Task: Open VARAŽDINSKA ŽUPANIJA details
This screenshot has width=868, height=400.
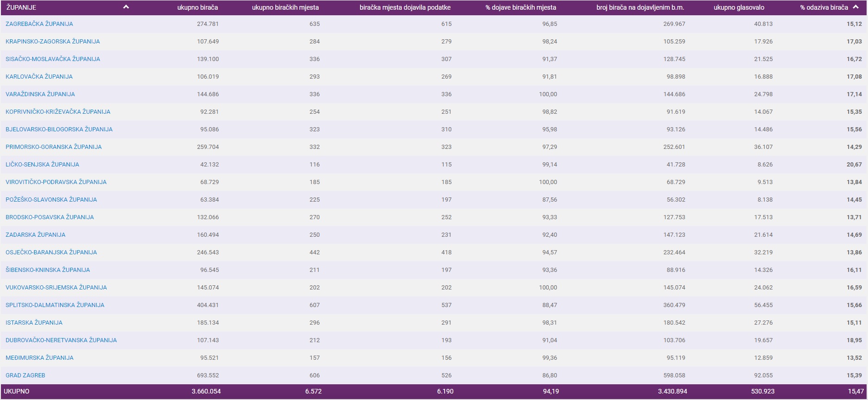Action: click(x=40, y=94)
